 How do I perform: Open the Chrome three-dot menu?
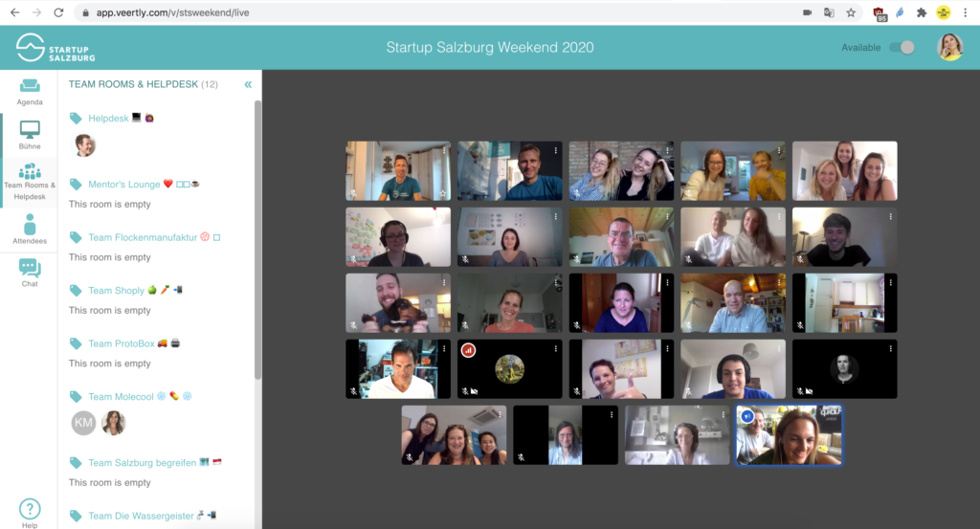(967, 12)
